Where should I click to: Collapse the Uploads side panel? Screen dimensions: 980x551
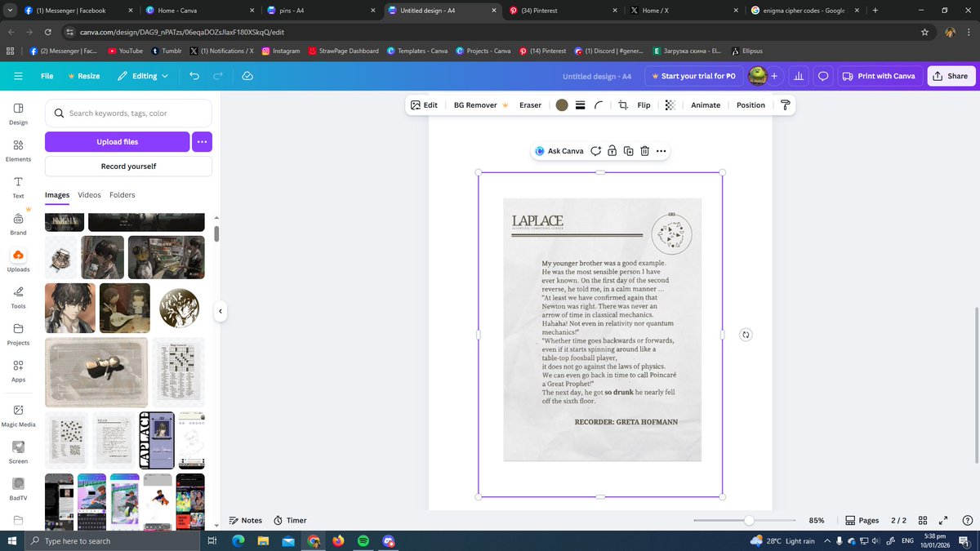(220, 310)
